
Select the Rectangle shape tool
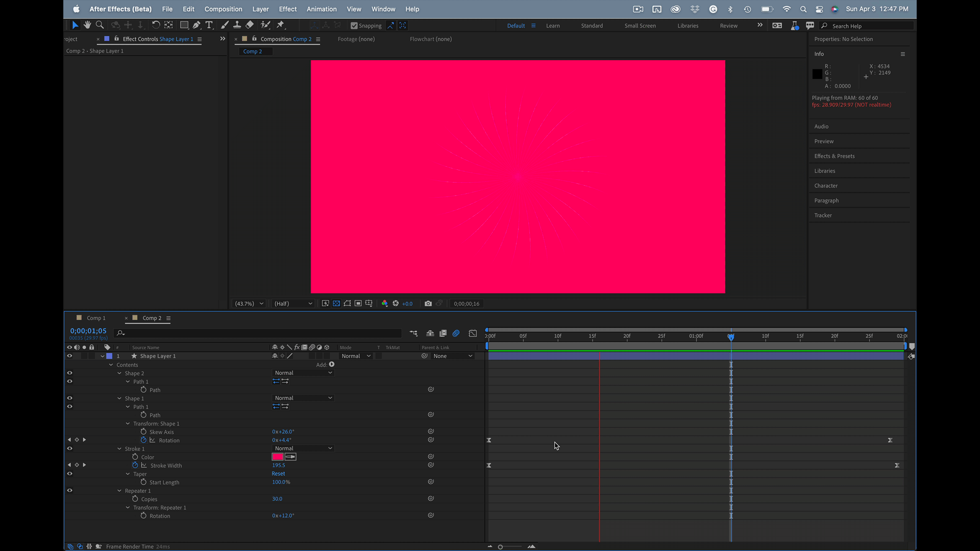pos(184,25)
